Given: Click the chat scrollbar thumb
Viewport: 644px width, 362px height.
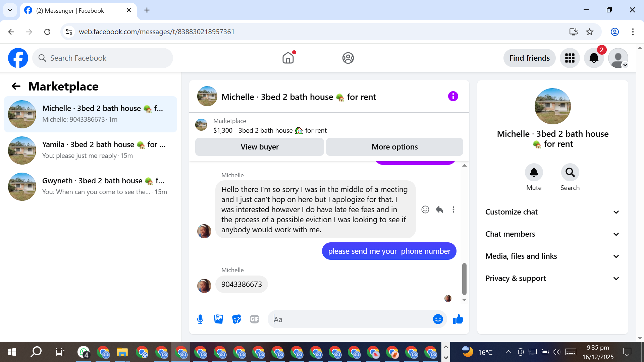Looking at the screenshot, I should (x=464, y=279).
